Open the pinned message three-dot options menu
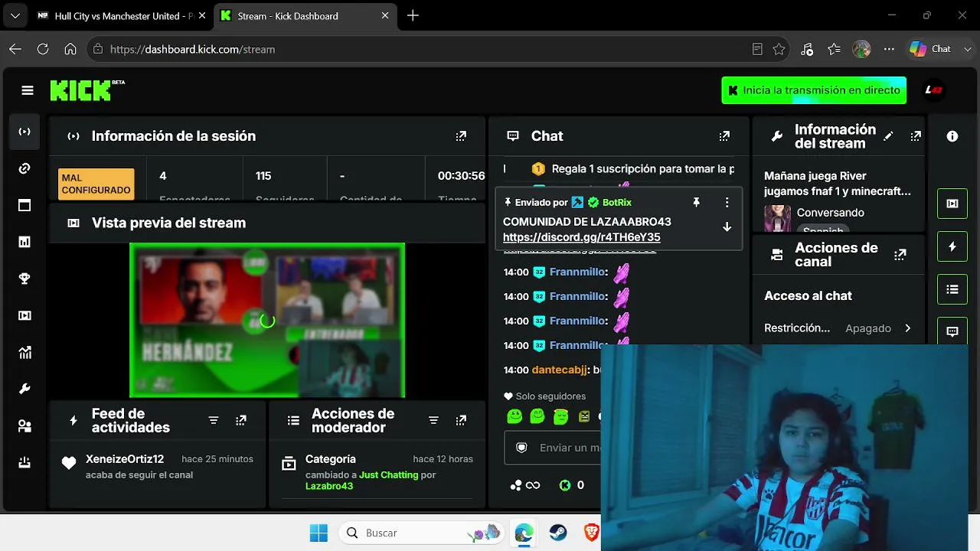The width and height of the screenshot is (980, 551). pos(727,203)
